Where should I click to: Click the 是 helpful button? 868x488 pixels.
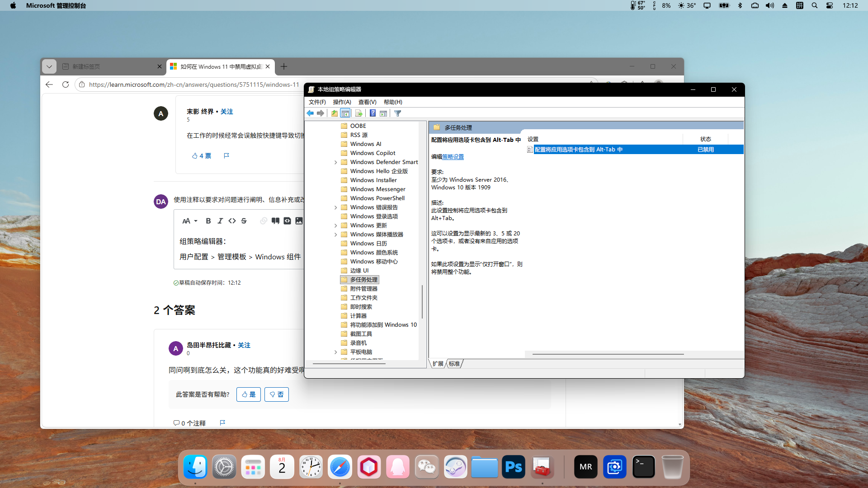[249, 394]
